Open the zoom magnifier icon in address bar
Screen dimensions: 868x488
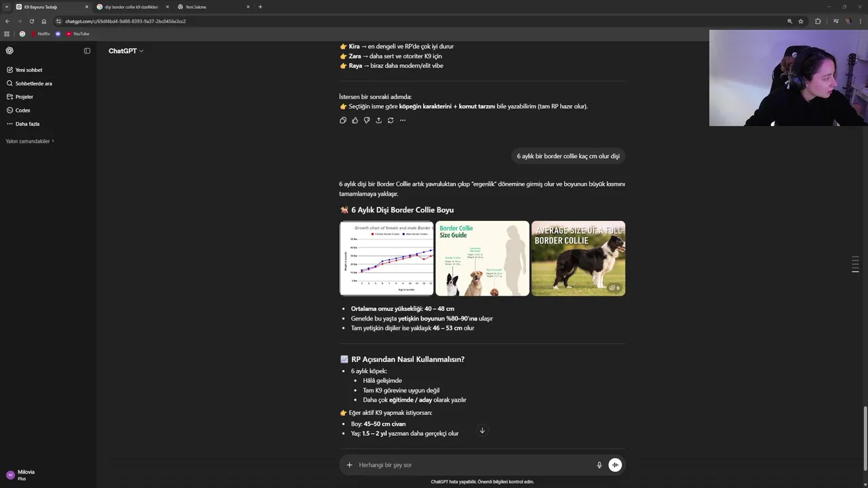pos(789,21)
